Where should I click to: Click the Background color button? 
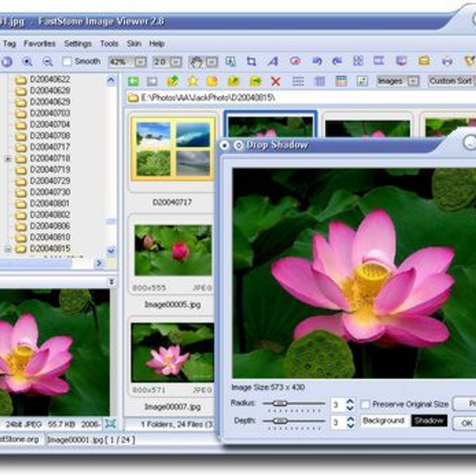click(384, 421)
